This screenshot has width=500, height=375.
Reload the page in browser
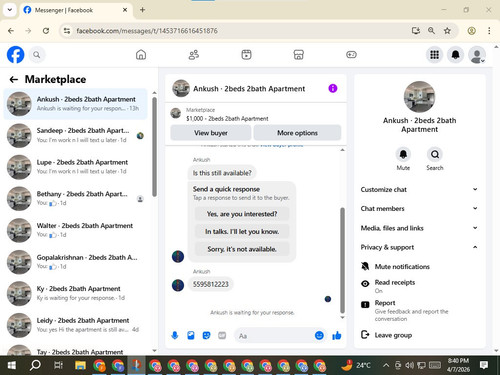[46, 31]
